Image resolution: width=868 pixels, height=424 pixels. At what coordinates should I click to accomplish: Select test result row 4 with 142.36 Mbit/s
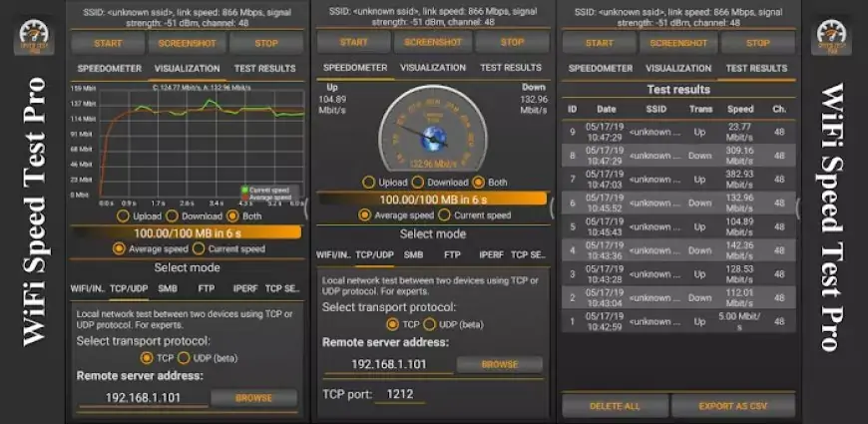pos(678,250)
